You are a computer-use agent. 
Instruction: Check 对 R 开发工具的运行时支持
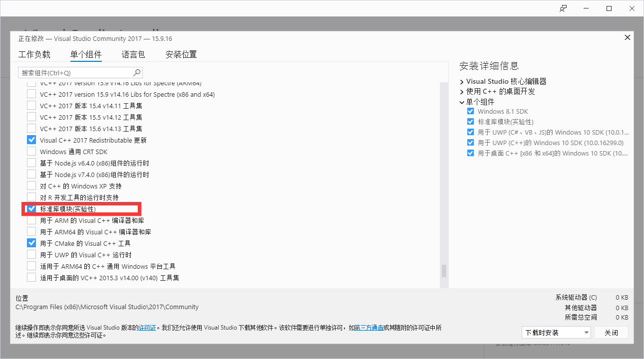(x=31, y=197)
